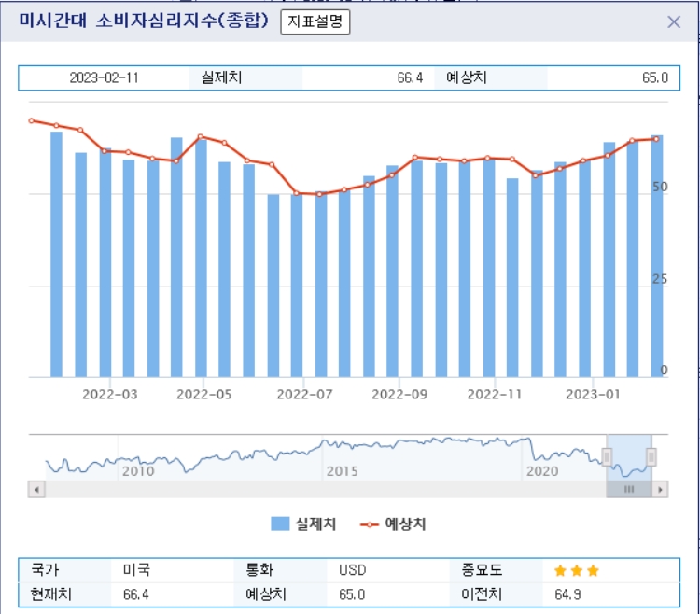Click 2015 on the navigator timeline

pos(343,471)
